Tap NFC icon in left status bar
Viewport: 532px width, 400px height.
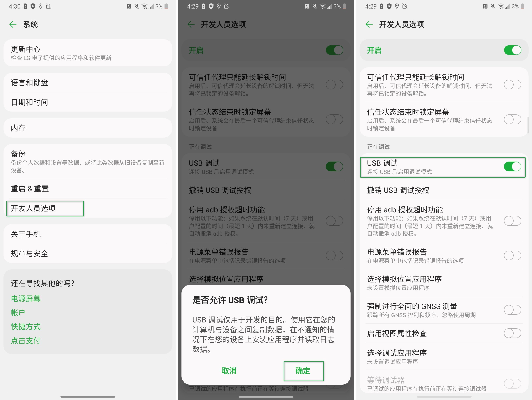[129, 6]
